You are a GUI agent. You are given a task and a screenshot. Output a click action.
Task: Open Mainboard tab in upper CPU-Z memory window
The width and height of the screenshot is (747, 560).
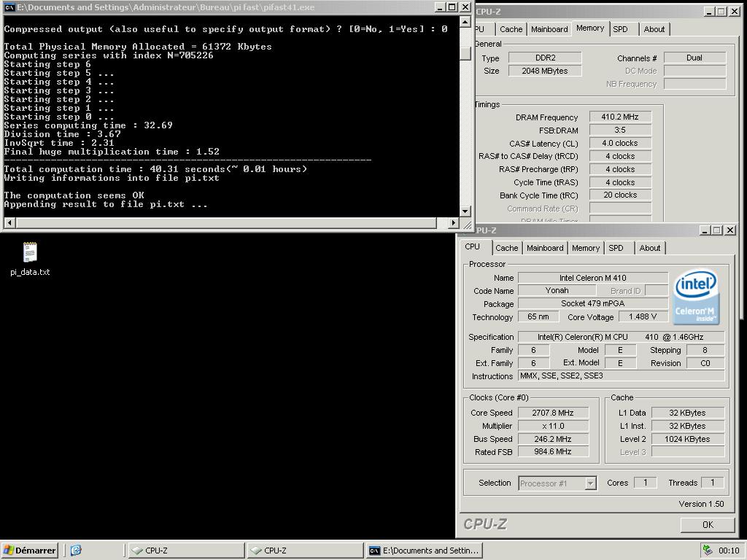point(549,29)
